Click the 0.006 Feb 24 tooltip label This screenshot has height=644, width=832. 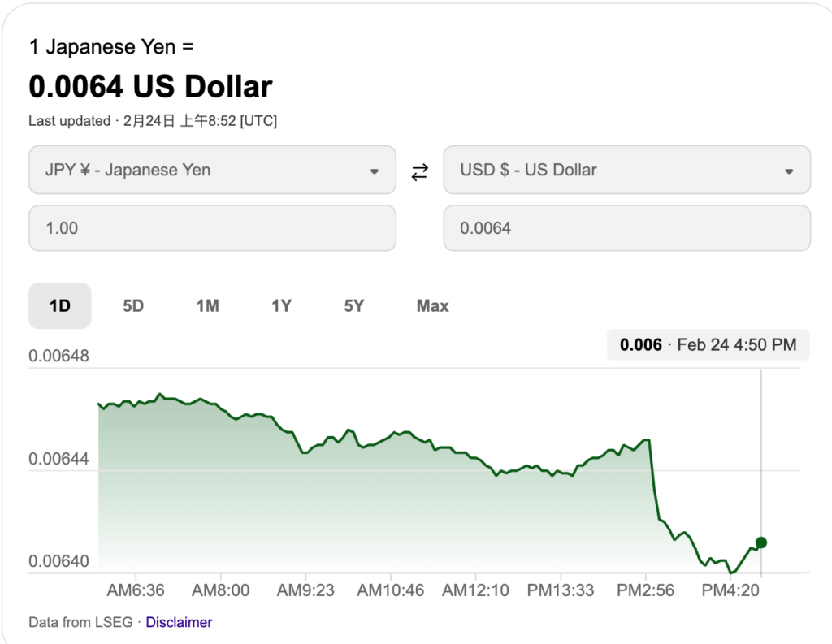click(708, 344)
